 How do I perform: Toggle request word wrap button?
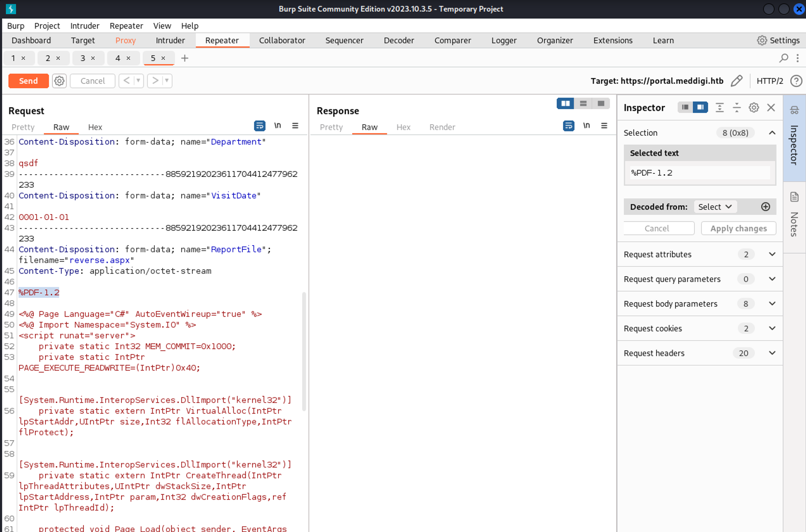tap(260, 126)
